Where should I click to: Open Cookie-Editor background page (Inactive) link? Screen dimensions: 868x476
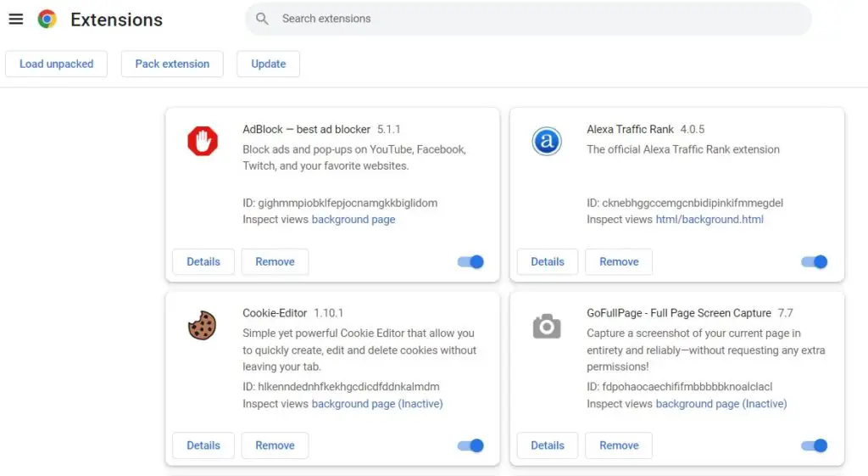[377, 404]
